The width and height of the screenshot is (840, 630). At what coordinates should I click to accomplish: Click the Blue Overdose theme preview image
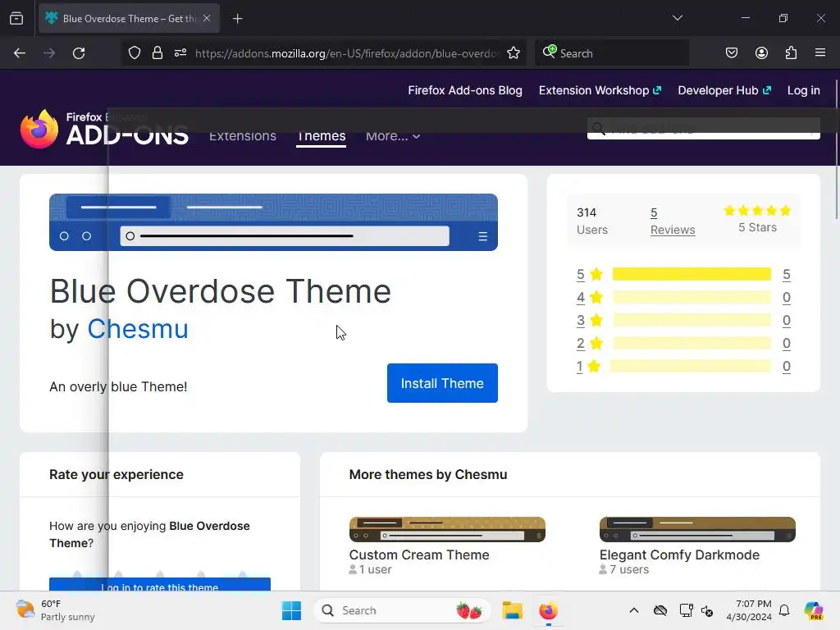pos(273,222)
